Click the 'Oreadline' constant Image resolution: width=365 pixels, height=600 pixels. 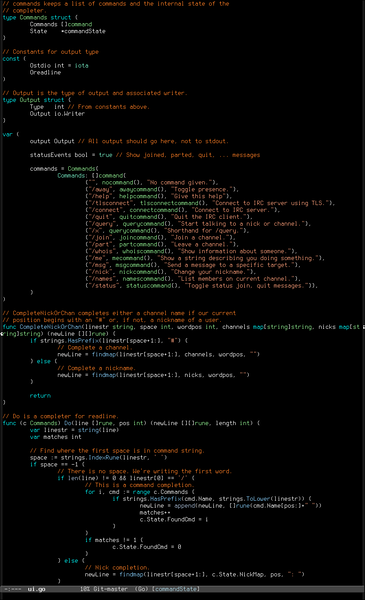point(45,72)
